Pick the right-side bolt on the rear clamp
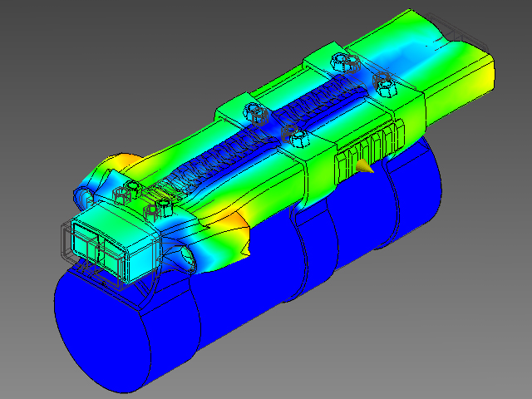Viewport: 532px width, 399px height. pos(385,81)
